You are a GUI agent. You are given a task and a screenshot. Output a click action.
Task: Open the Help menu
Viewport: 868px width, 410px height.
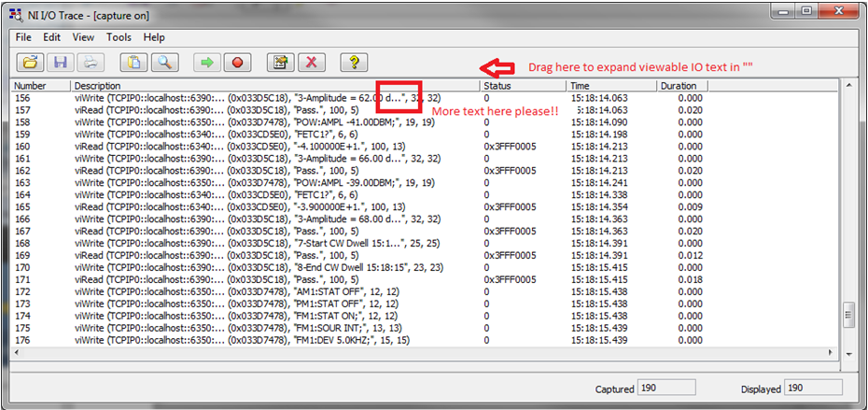point(154,37)
